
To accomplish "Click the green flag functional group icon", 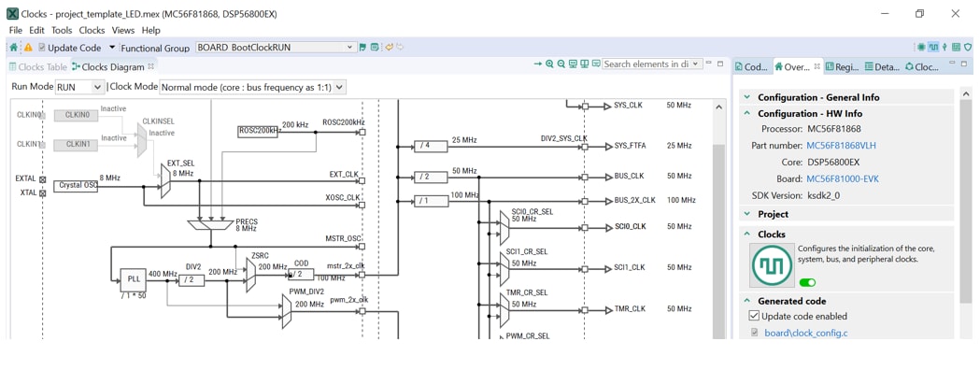I will point(362,48).
